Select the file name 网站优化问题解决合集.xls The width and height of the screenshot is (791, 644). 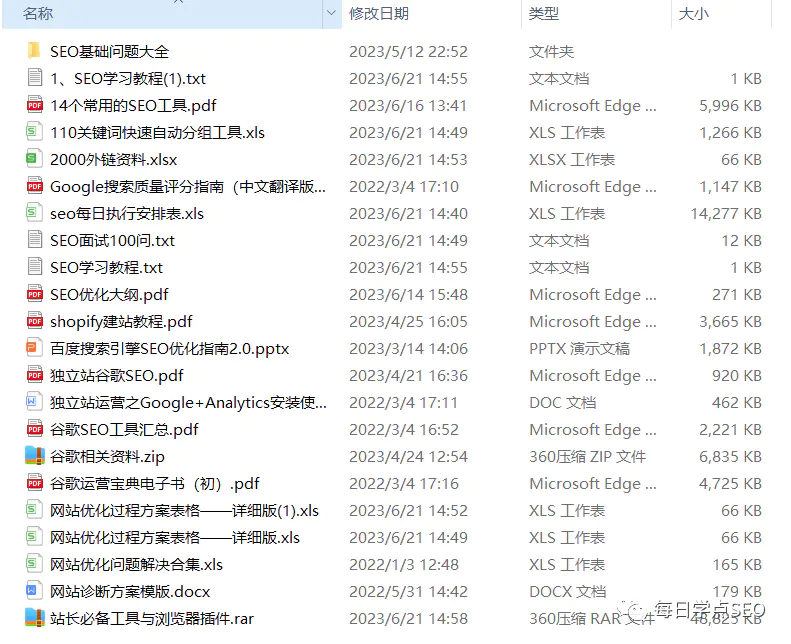(x=136, y=565)
